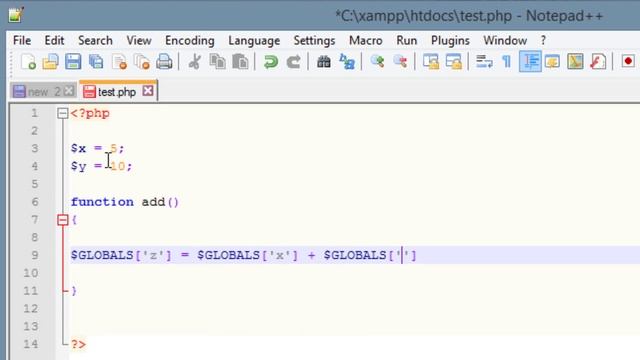The height and width of the screenshot is (360, 640).
Task: Place cursor in $y = 10; line
Action: 101,166
